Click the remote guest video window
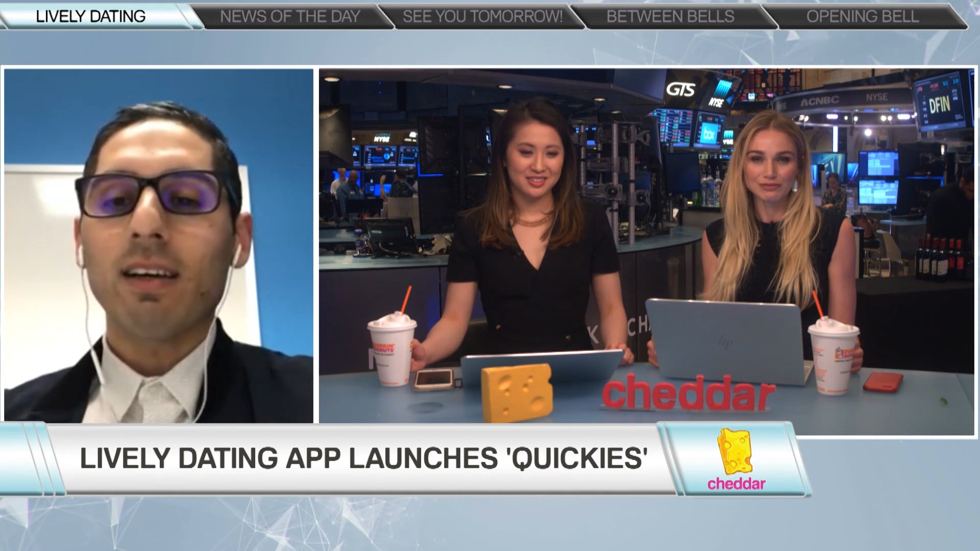This screenshot has height=551, width=980. tap(158, 245)
